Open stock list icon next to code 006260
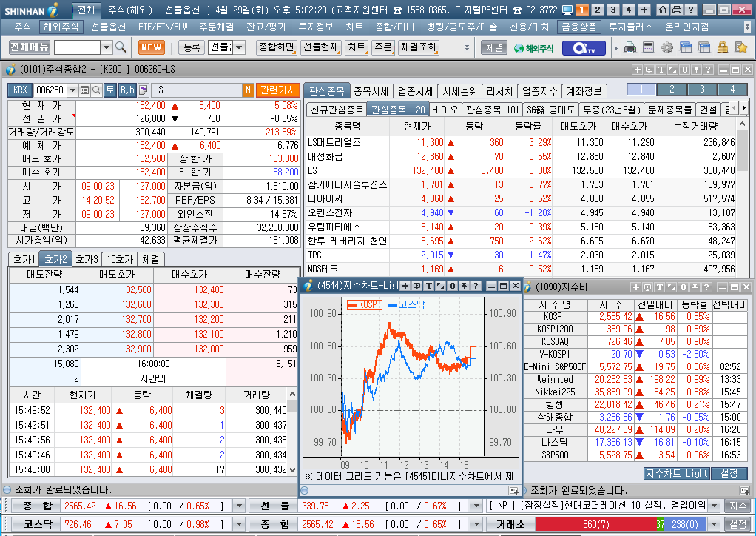Image resolution: width=756 pixels, height=536 pixels. [84, 90]
